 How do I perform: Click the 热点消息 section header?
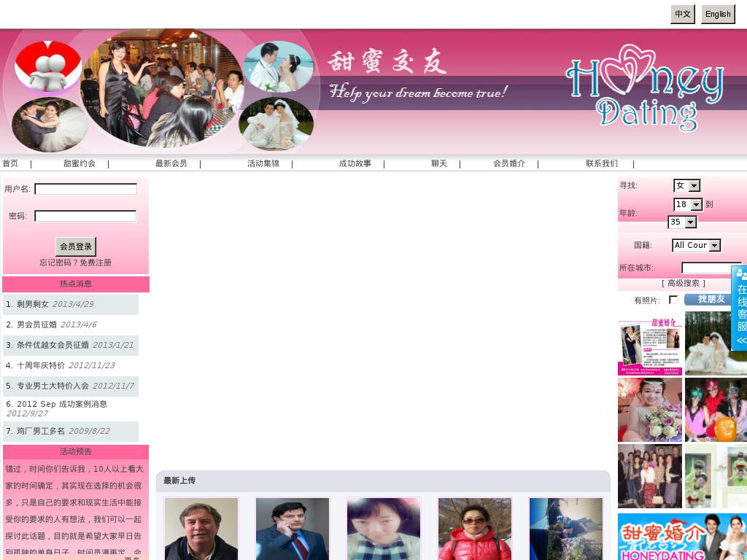(76, 284)
